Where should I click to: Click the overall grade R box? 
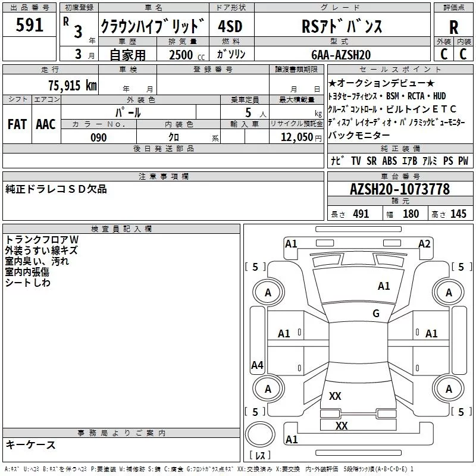(453, 26)
